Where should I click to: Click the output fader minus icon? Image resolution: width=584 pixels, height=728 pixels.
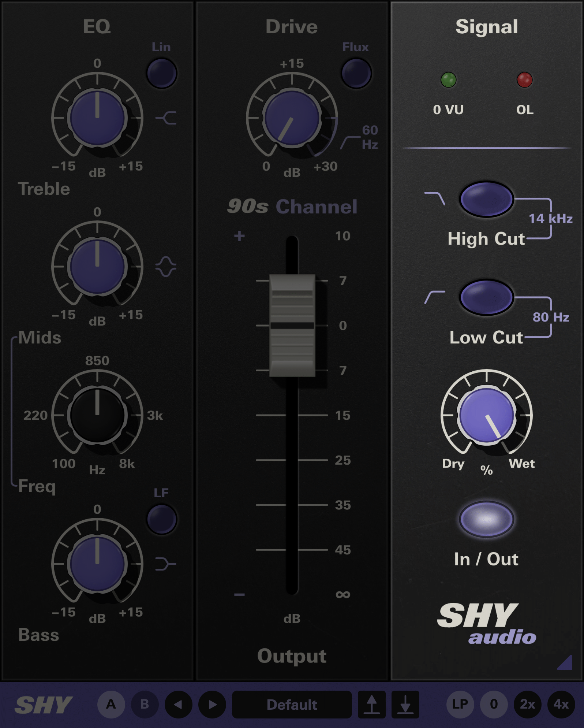[239, 594]
